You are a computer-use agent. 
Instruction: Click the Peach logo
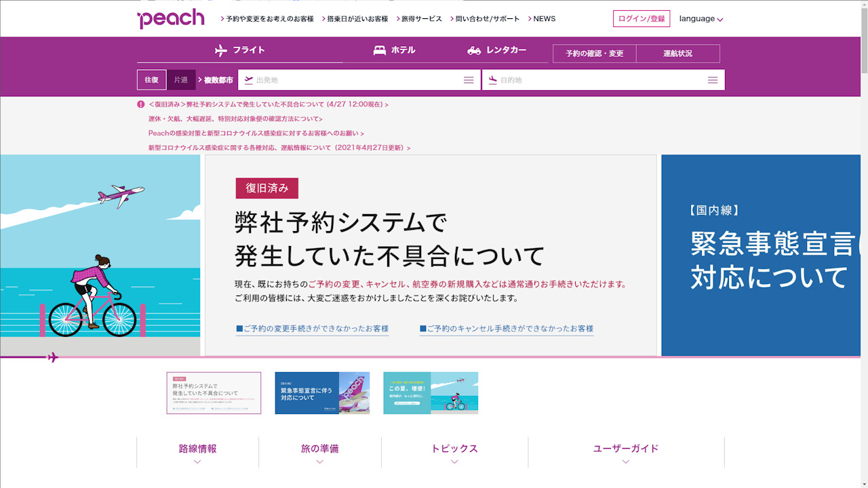171,18
